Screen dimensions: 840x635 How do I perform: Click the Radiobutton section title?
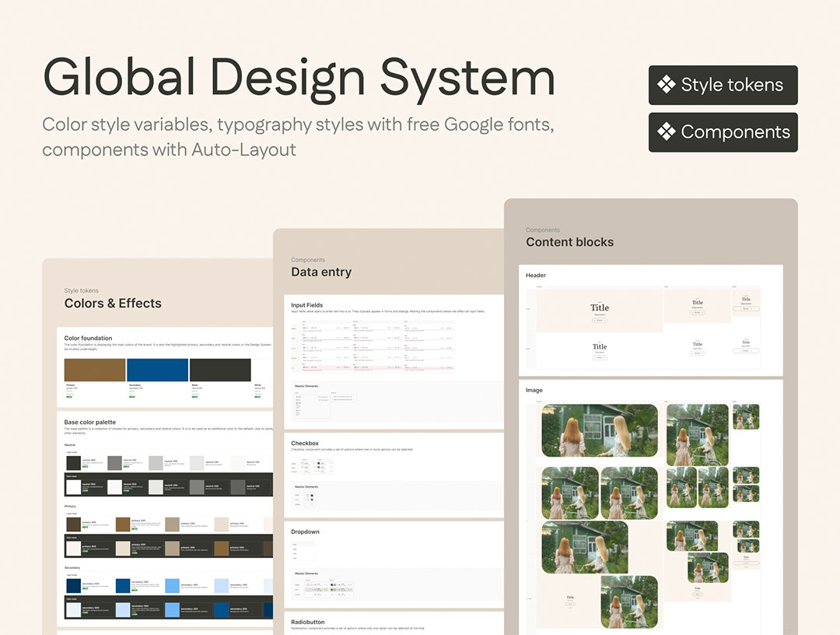coord(310,622)
